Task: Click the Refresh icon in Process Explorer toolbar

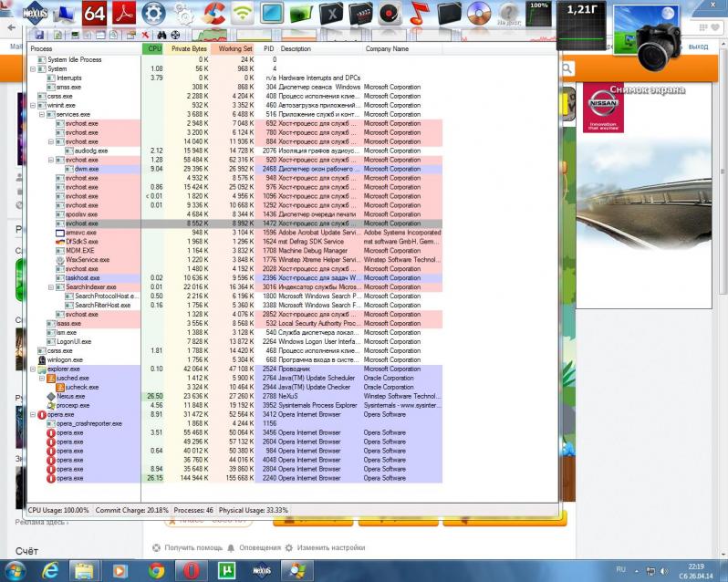Action: pyautogui.click(x=58, y=36)
